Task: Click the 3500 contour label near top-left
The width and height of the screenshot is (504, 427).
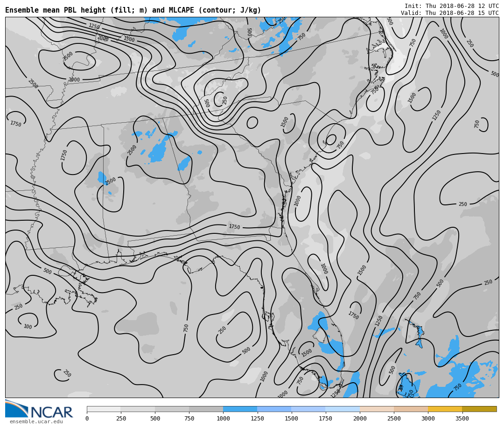Action: 68,56
